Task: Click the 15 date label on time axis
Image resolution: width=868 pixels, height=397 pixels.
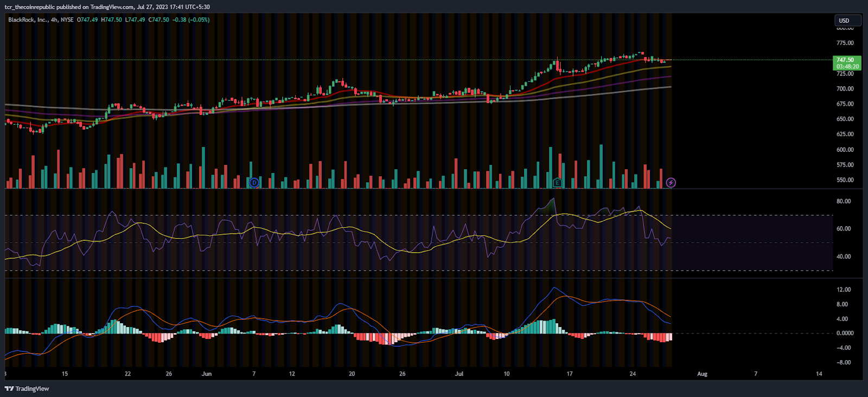Action: click(x=65, y=374)
